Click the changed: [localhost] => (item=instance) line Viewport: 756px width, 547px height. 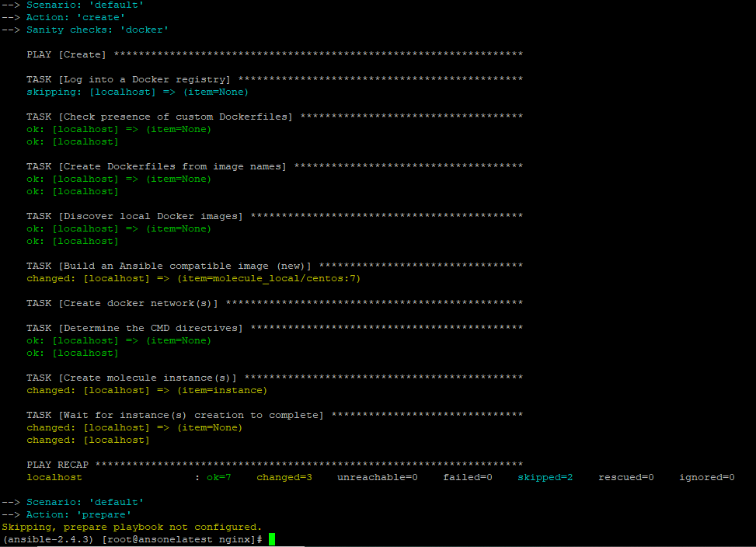148,389
